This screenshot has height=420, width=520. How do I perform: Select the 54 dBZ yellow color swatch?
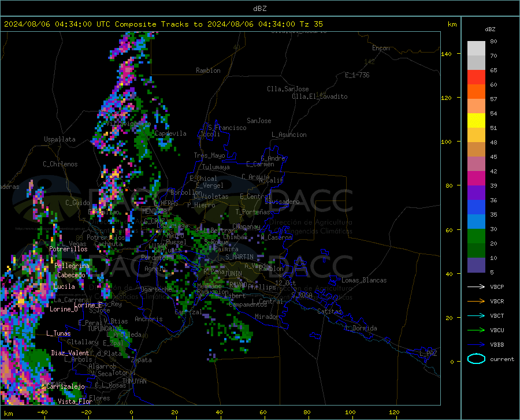[x=476, y=121]
